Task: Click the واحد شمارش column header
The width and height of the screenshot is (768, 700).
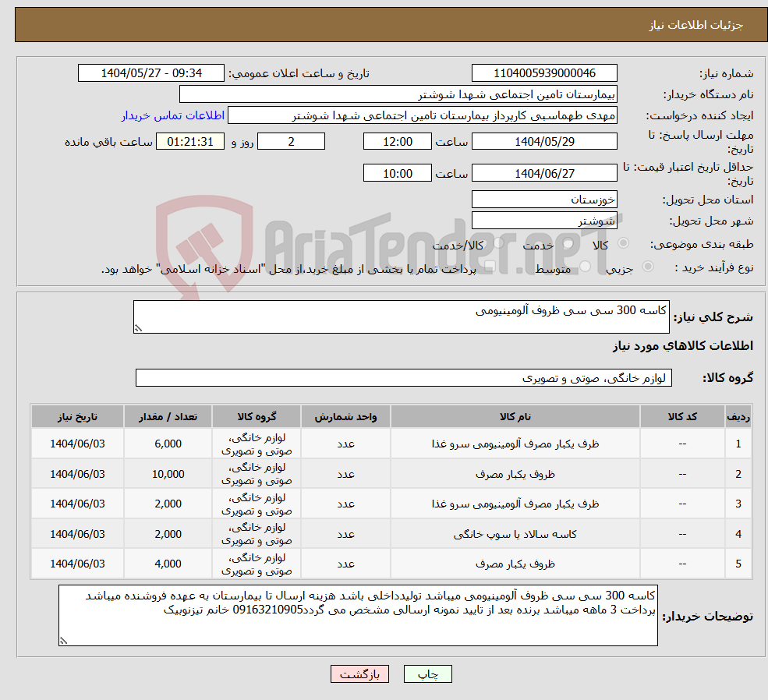Action: (x=345, y=416)
